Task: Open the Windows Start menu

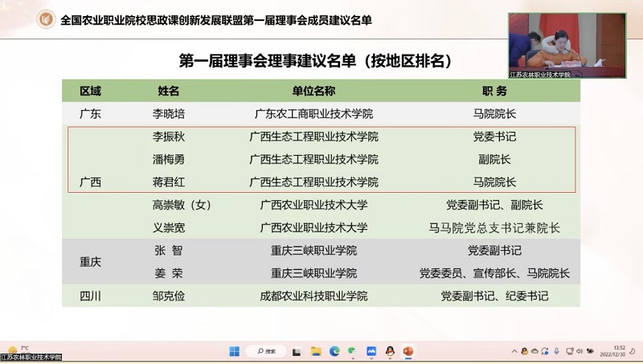Action: [x=234, y=351]
